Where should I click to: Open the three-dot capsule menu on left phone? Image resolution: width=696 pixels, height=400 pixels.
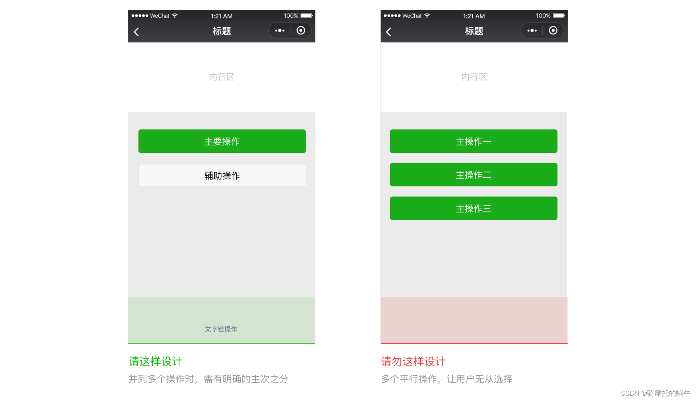pyautogui.click(x=279, y=31)
